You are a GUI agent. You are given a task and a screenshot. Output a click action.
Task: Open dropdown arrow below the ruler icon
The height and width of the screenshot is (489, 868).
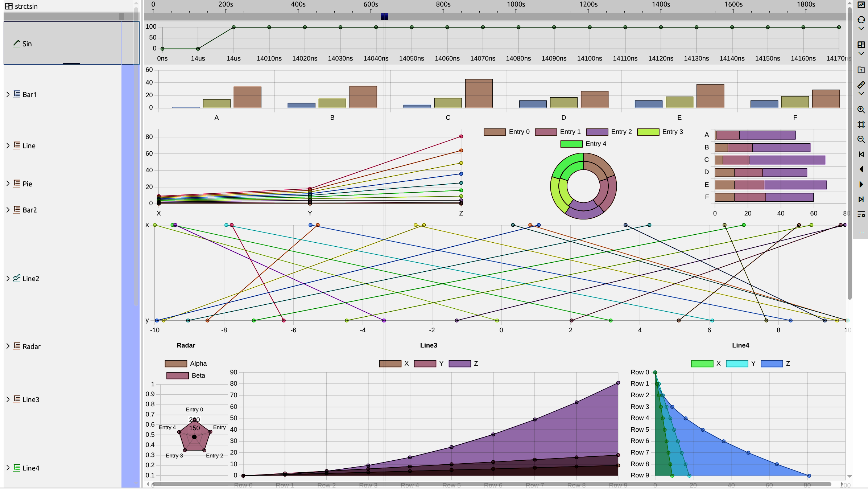[861, 94]
